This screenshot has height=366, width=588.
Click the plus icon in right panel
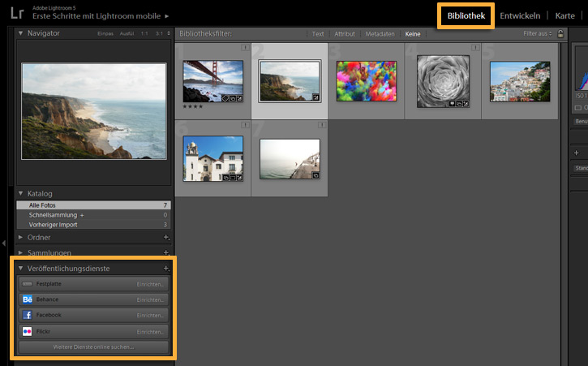pyautogui.click(x=577, y=153)
